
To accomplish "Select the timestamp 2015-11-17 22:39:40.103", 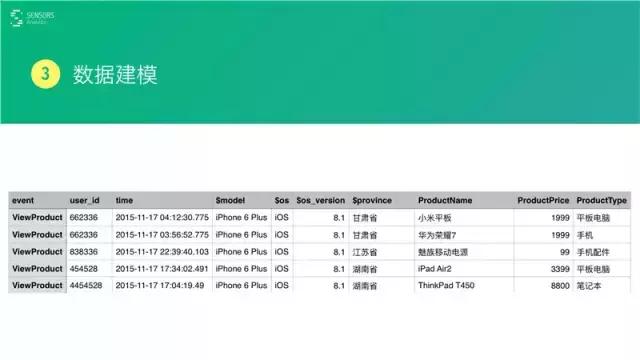I will (x=162, y=252).
